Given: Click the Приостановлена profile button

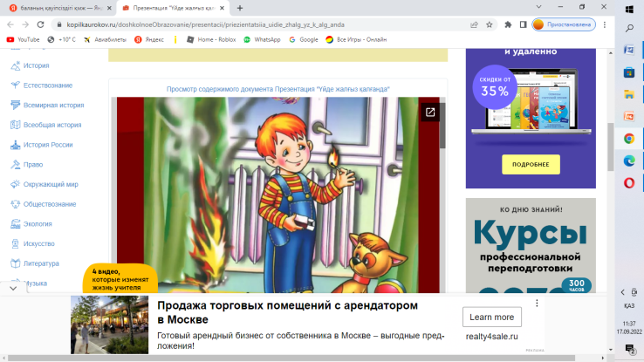Looking at the screenshot, I should point(564,24).
